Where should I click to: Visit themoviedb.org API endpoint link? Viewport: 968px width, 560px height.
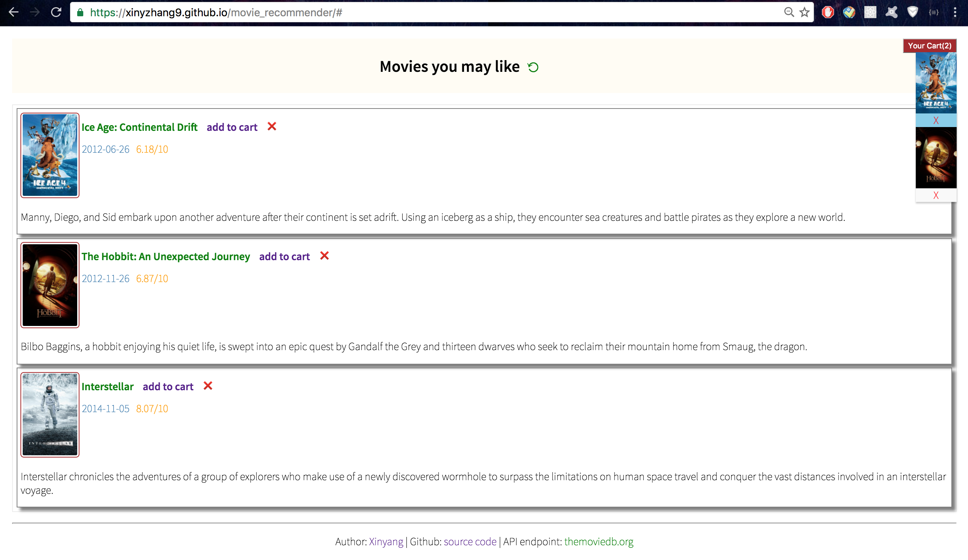[x=598, y=541]
